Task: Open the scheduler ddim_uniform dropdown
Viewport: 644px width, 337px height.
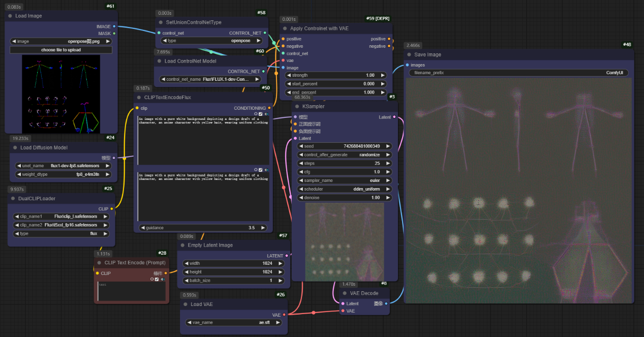Action: point(345,189)
